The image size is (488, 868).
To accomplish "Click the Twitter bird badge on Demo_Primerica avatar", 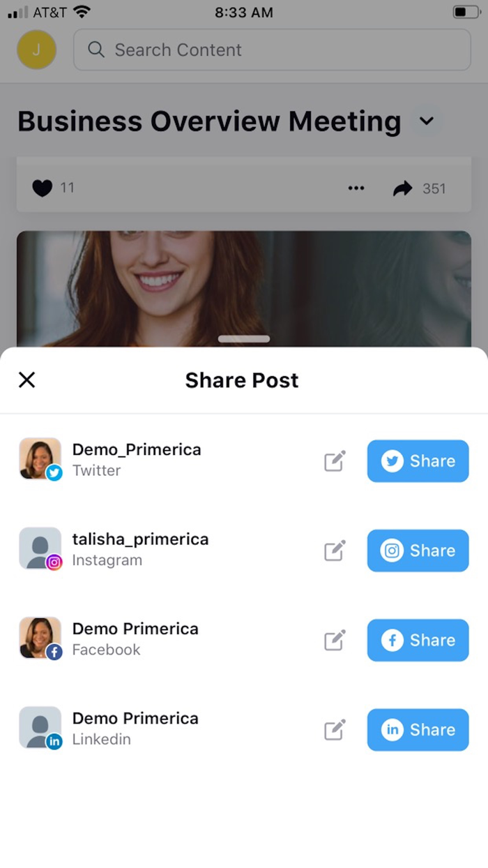I will click(54, 473).
